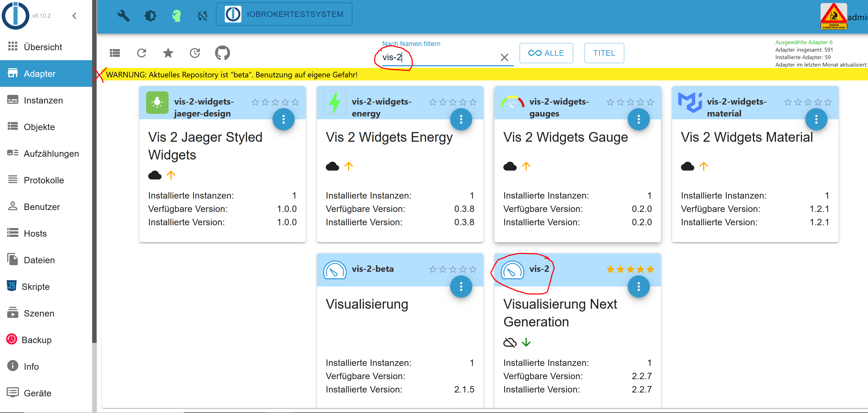
Task: Switch to list view of adapters
Action: (115, 53)
